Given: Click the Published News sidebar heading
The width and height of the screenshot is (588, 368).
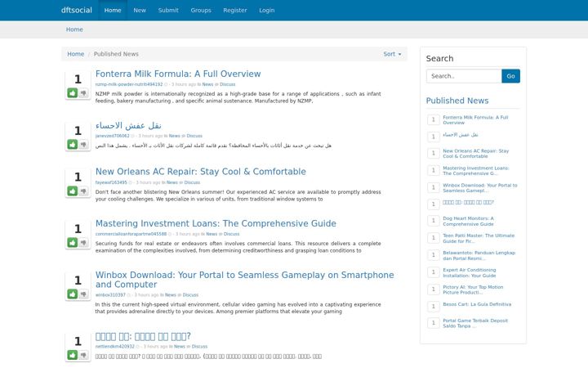Looking at the screenshot, I should click(457, 101).
